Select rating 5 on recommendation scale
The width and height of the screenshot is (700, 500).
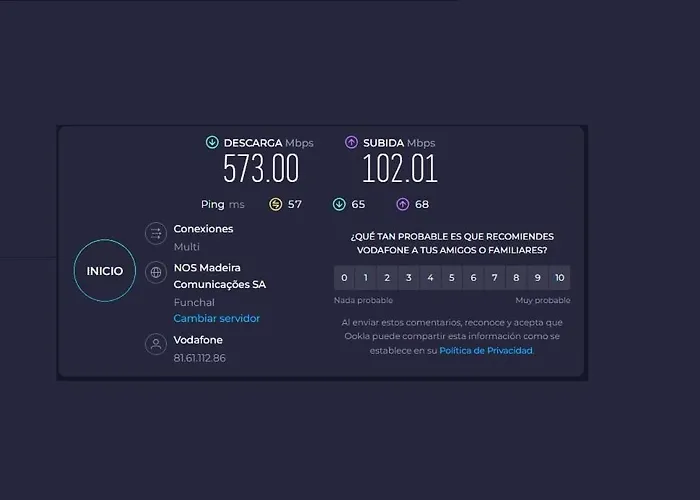452,278
